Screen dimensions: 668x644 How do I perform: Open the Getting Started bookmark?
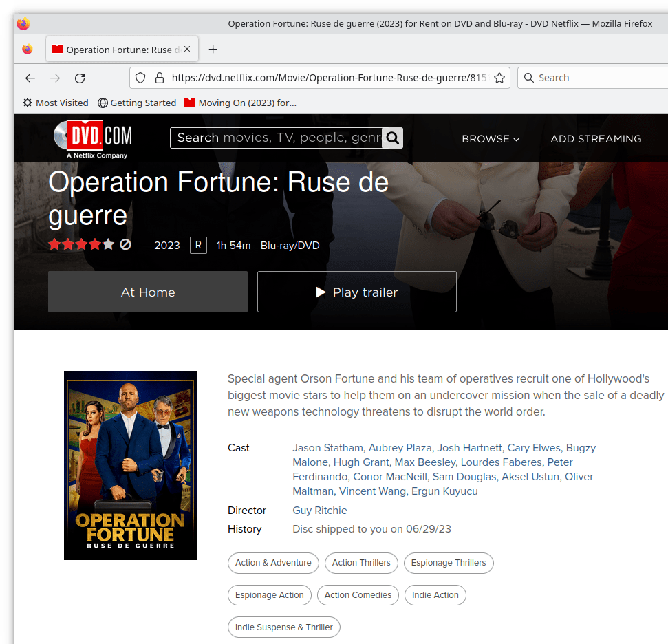(137, 103)
